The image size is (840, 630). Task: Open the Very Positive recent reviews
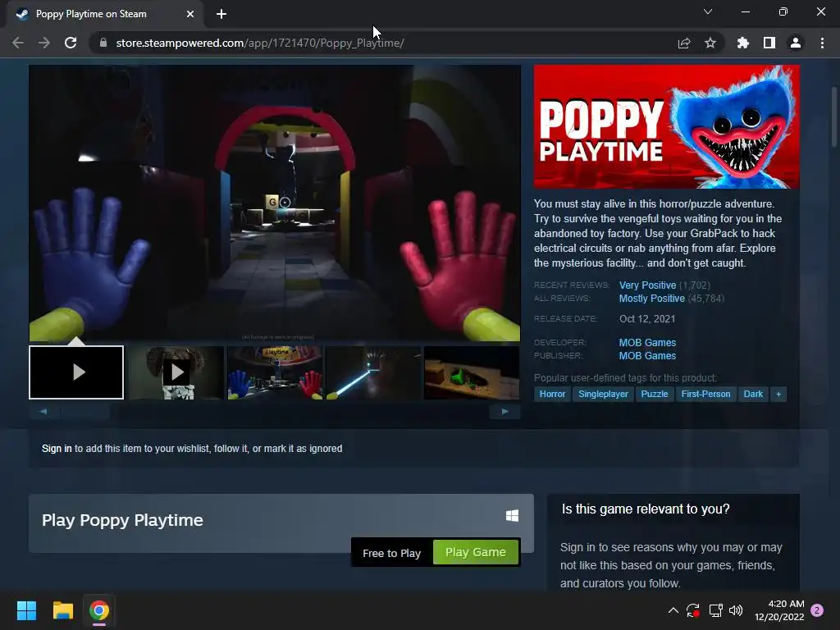pos(647,285)
